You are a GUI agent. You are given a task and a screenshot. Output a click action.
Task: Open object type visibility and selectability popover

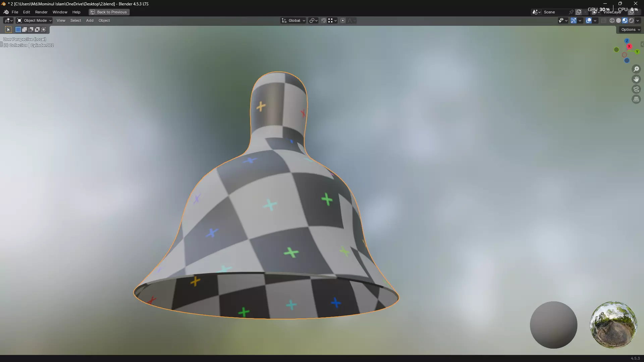pyautogui.click(x=563, y=20)
